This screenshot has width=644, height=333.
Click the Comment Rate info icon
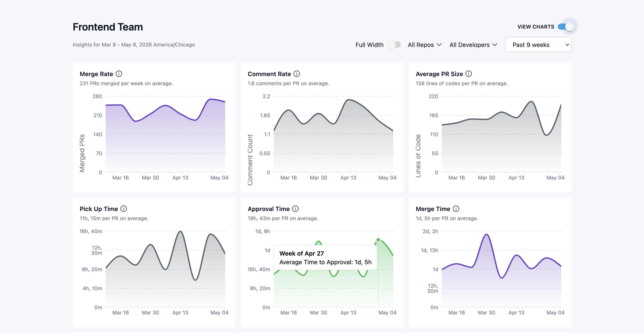coord(296,74)
